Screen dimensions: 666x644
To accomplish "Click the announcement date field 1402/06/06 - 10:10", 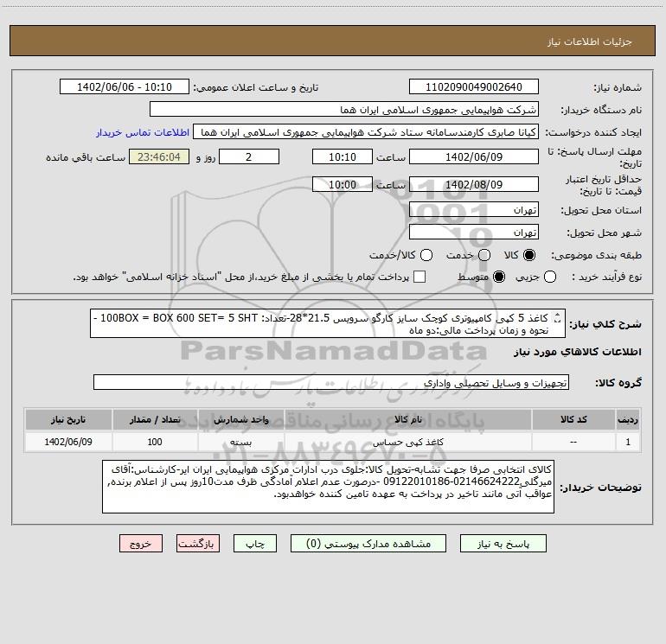I will (x=125, y=87).
